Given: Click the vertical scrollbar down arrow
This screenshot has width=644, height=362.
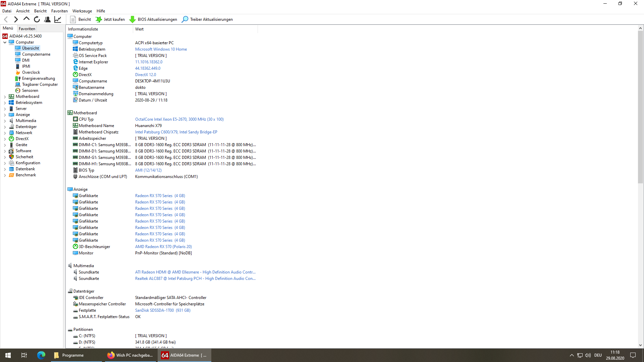Looking at the screenshot, I should (x=640, y=345).
